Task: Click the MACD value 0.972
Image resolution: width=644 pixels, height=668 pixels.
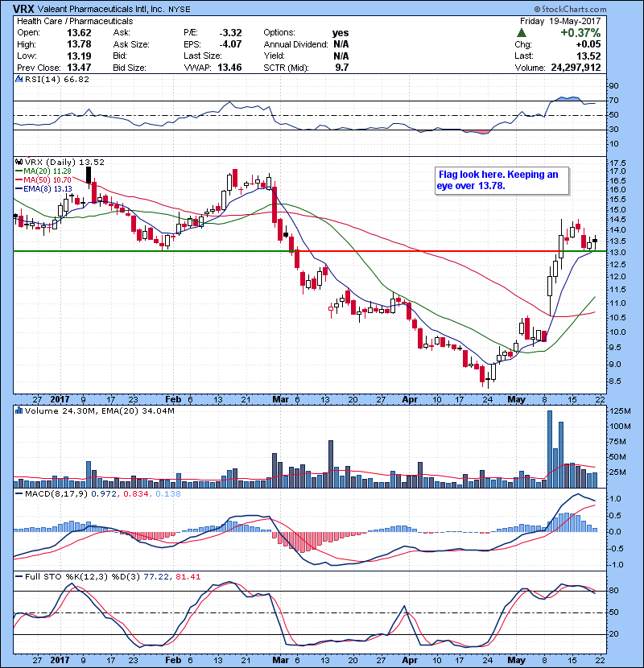Action: pyautogui.click(x=105, y=494)
